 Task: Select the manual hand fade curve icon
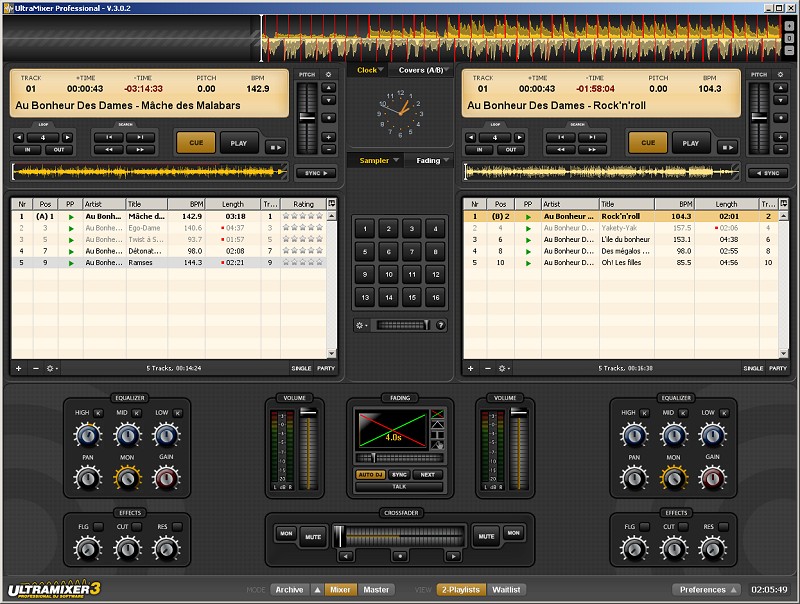coord(437,445)
